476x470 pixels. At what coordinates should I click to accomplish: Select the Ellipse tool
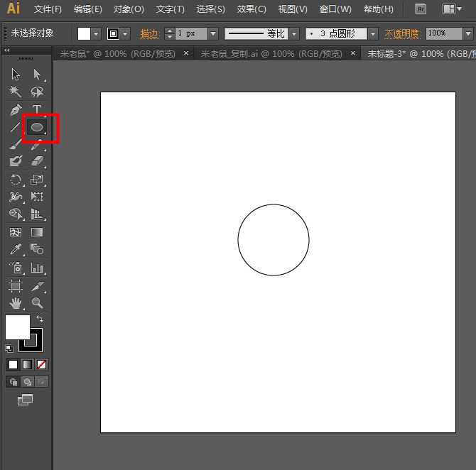pyautogui.click(x=37, y=127)
